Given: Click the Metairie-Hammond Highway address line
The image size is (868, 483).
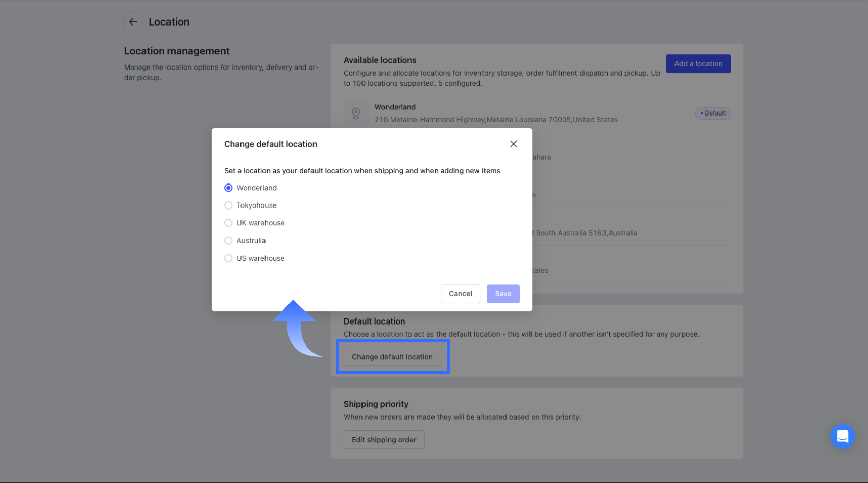Looking at the screenshot, I should pos(496,120).
